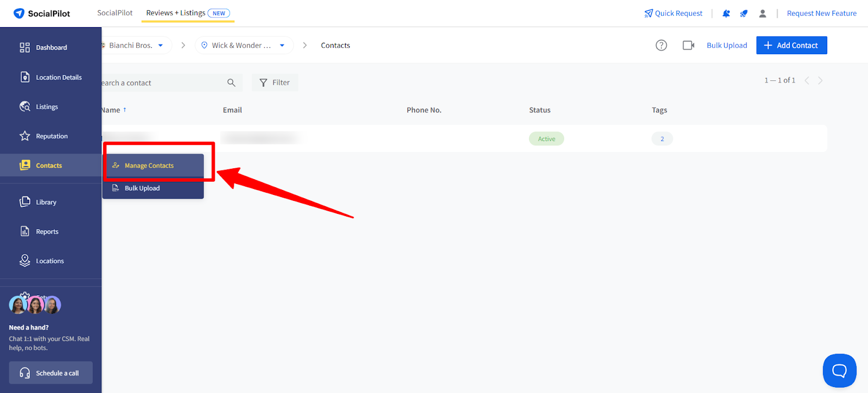Open the notifications bell icon

pos(726,14)
